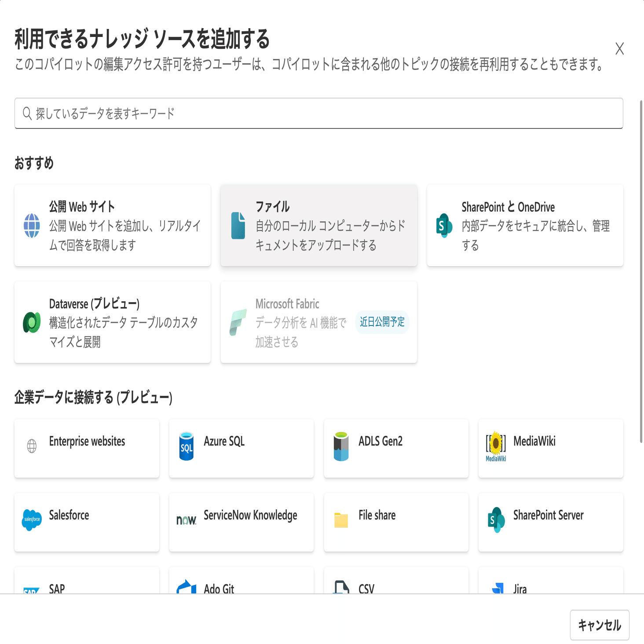Viewport: 644px width, 644px height.
Task: Click the Salesforce cloud logo
Action: click(32, 520)
